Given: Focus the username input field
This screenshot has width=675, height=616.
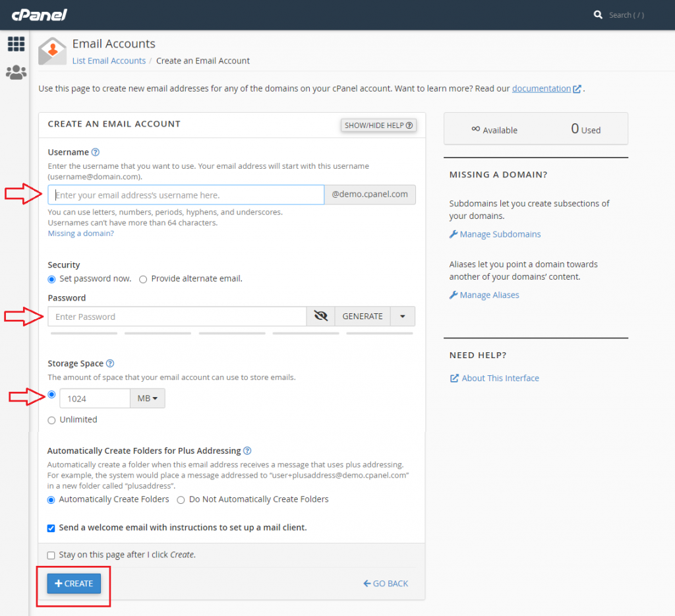Looking at the screenshot, I should (x=186, y=195).
